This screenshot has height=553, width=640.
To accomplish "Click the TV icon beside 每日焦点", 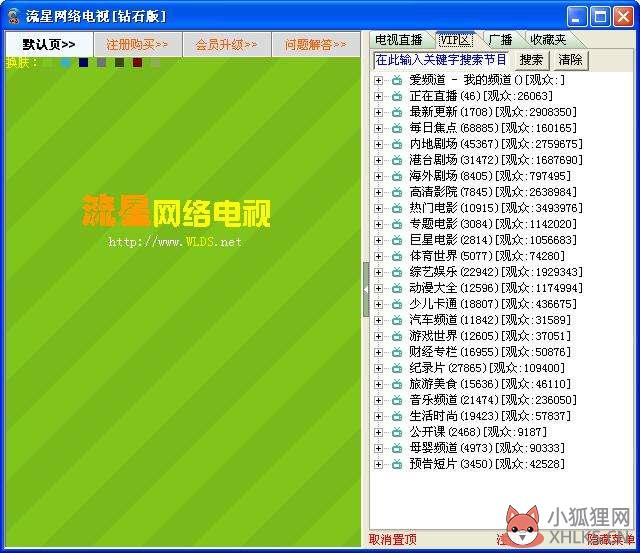I will pyautogui.click(x=397, y=128).
